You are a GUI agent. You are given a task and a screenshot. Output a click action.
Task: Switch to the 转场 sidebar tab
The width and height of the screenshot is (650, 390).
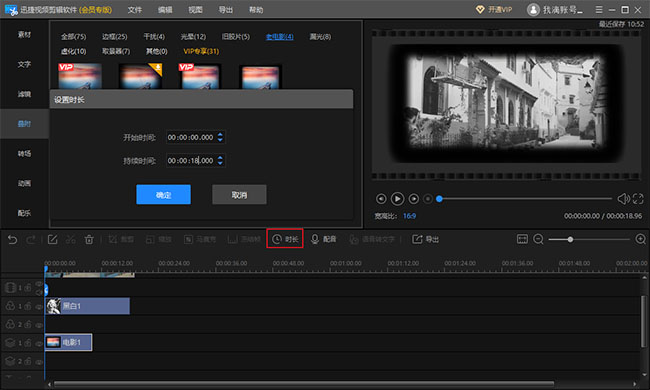(24, 154)
